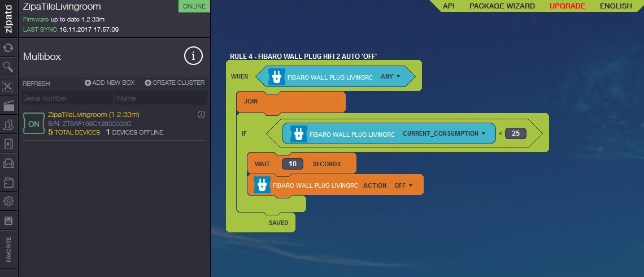Click ADD NEW BOX button
The height and width of the screenshot is (277, 644).
pyautogui.click(x=110, y=83)
